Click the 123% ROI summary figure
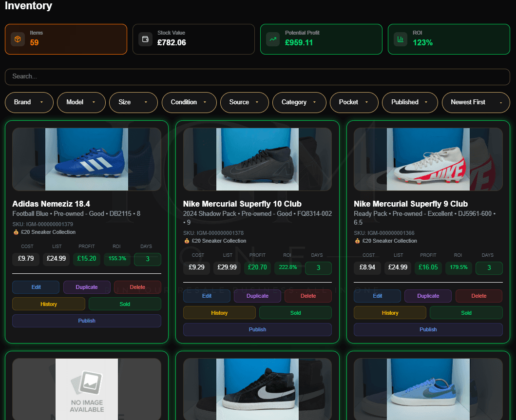The height and width of the screenshot is (420, 516). click(422, 43)
